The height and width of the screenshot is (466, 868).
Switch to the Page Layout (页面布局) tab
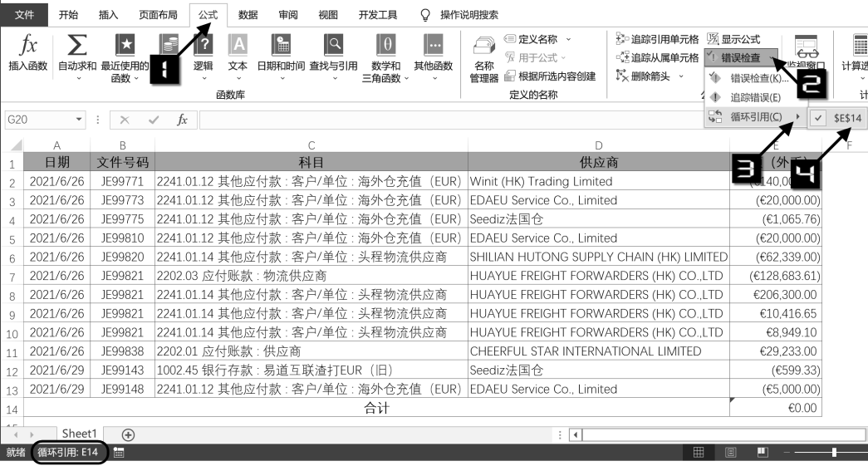pos(159,15)
